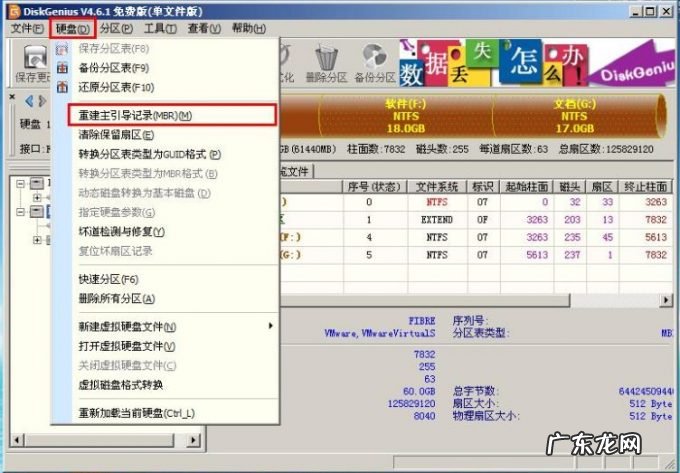
Task: Choose 还原分区表(F10) menu entry
Action: (116, 87)
